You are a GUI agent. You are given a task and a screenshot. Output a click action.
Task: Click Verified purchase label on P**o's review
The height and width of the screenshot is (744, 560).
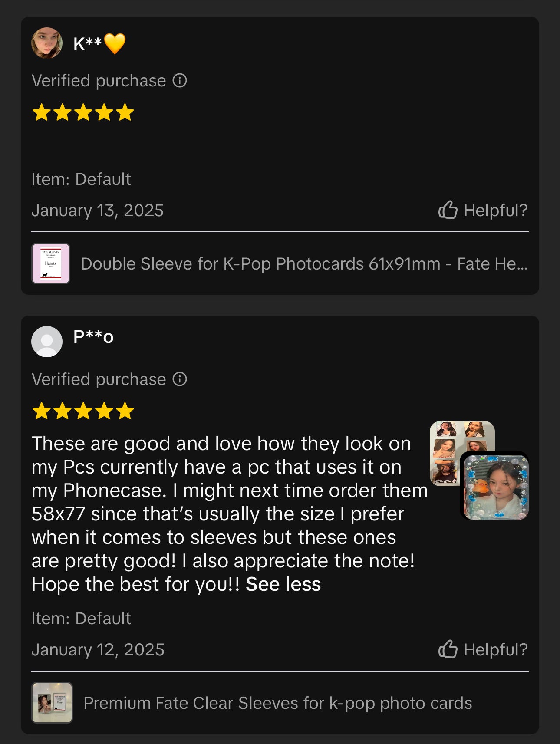point(99,379)
